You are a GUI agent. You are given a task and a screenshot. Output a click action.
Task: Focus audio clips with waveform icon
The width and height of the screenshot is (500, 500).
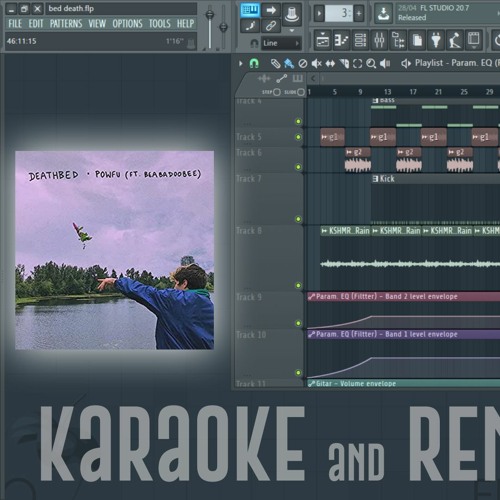264,79
